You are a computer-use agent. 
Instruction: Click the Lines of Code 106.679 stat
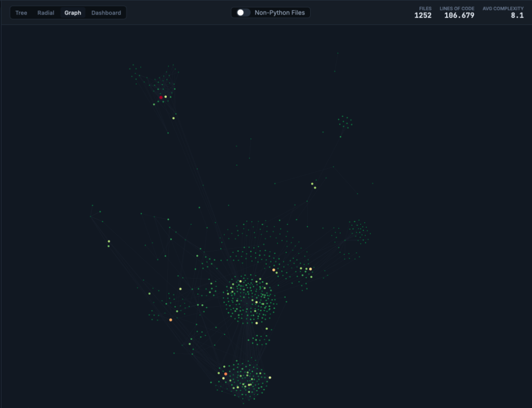click(459, 15)
